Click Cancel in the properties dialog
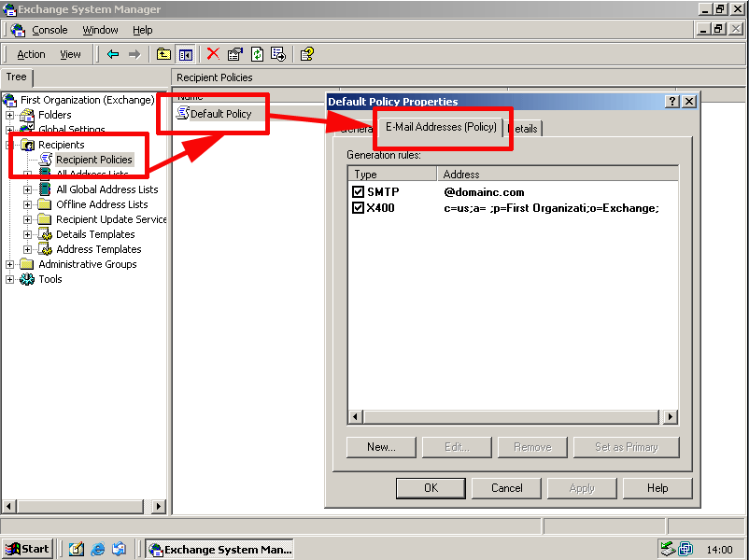 [x=506, y=488]
